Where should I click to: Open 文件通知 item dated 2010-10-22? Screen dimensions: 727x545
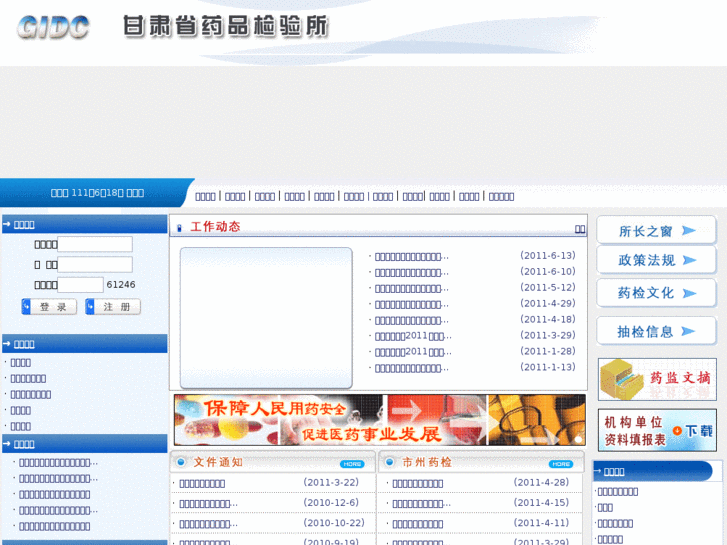click(208, 524)
